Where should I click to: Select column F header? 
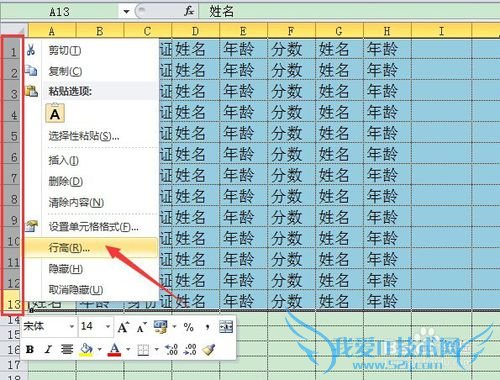[x=291, y=31]
